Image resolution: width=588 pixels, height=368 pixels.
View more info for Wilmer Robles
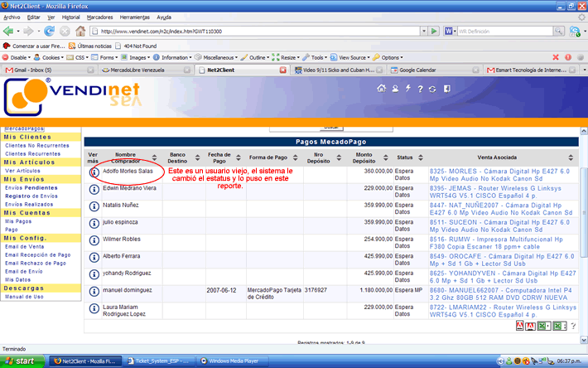coord(94,240)
